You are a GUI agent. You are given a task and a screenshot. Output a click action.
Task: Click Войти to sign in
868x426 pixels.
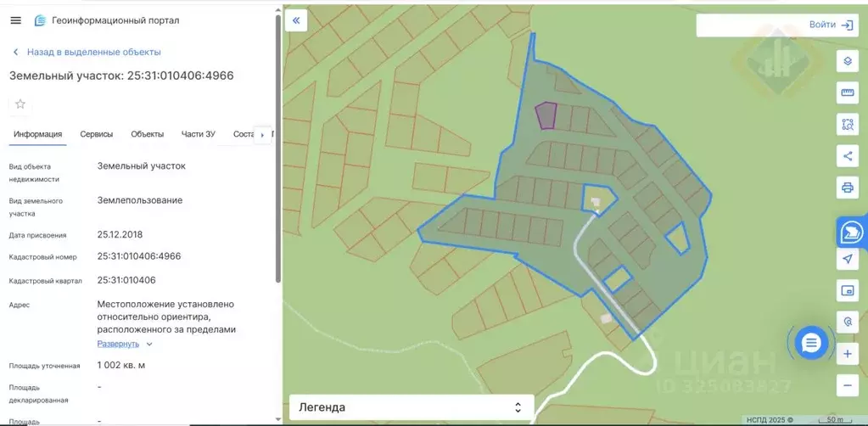pos(830,25)
